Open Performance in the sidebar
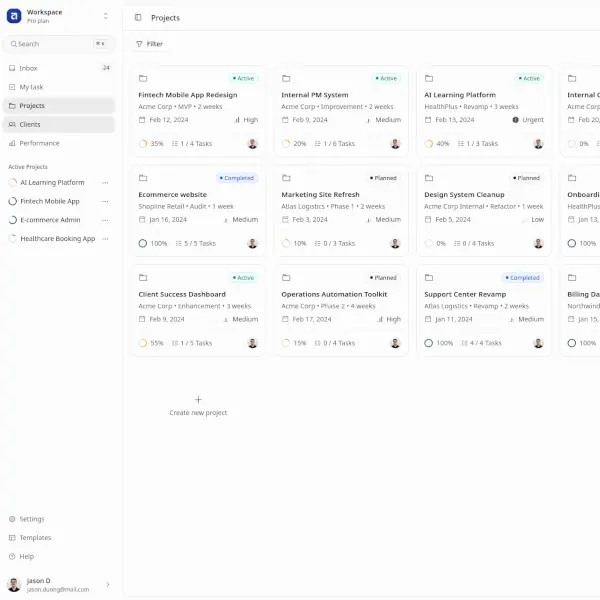This screenshot has height=600, width=600. [59, 143]
